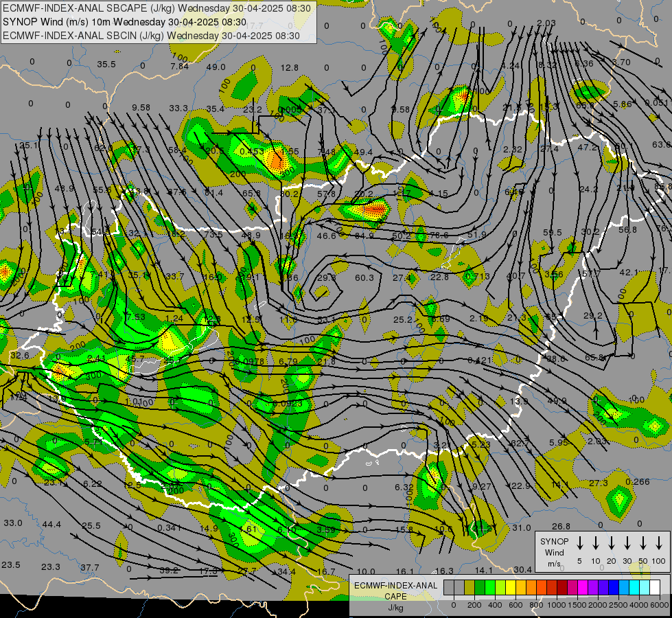672x618 pixels.
Task: Click the map value '27.3'
Action: (x=599, y=483)
